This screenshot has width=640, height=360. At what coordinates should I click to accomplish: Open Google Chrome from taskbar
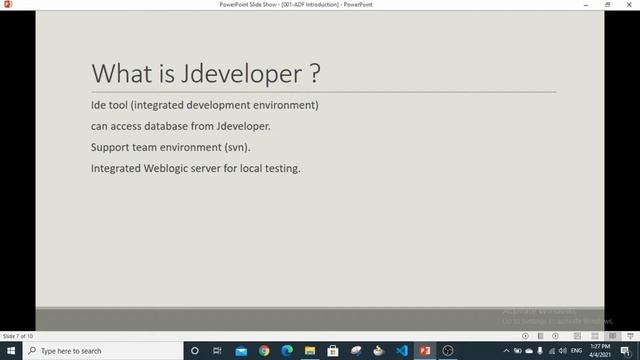click(x=264, y=351)
